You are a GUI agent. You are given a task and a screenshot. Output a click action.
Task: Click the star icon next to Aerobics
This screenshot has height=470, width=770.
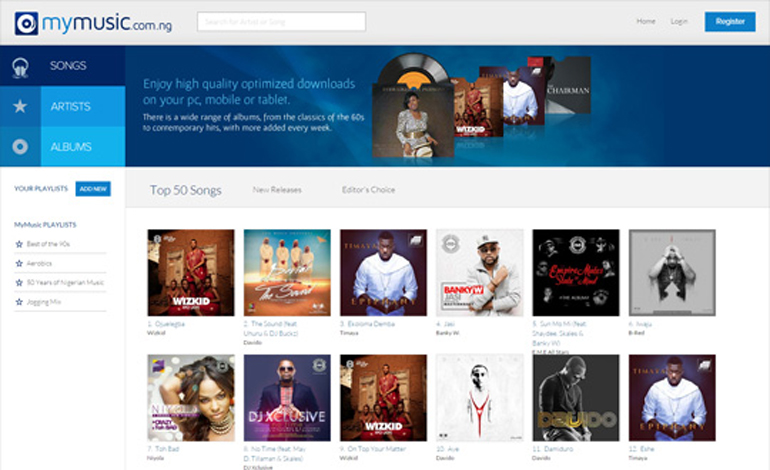[x=19, y=263]
